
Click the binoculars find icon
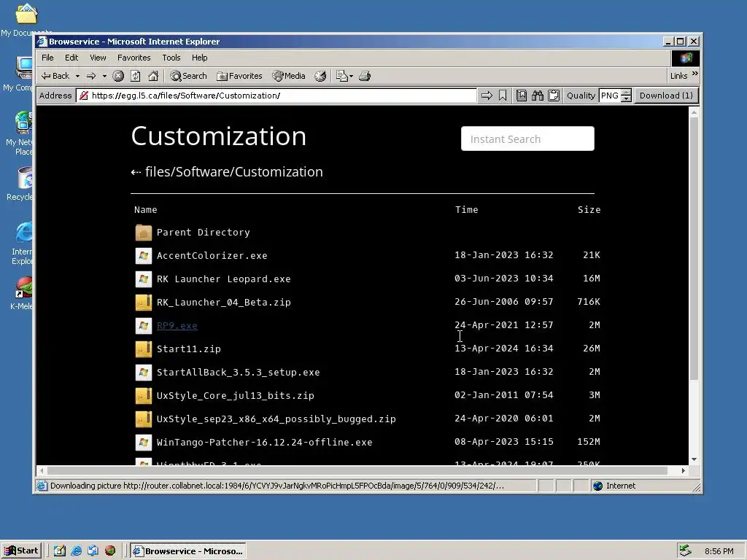tap(538, 96)
